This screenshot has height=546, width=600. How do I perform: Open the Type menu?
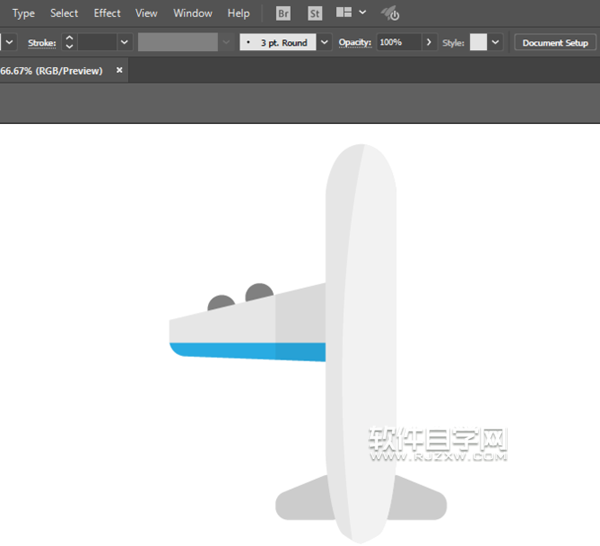(x=23, y=14)
